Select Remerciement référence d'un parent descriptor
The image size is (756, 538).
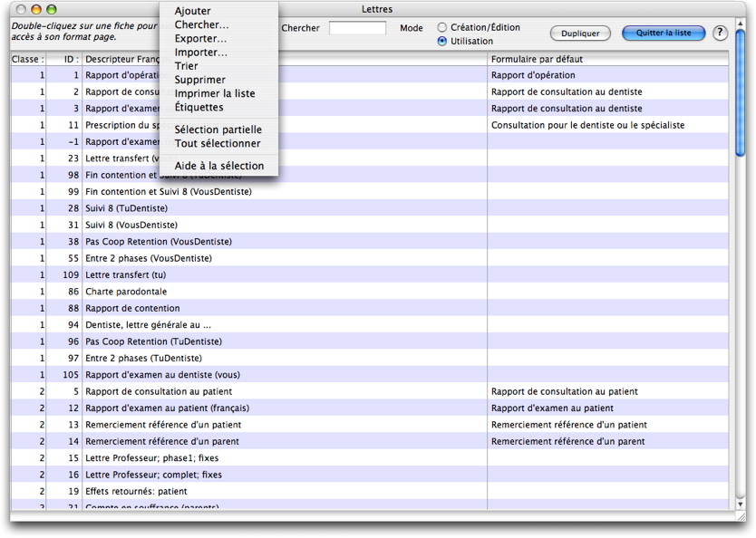(x=162, y=442)
